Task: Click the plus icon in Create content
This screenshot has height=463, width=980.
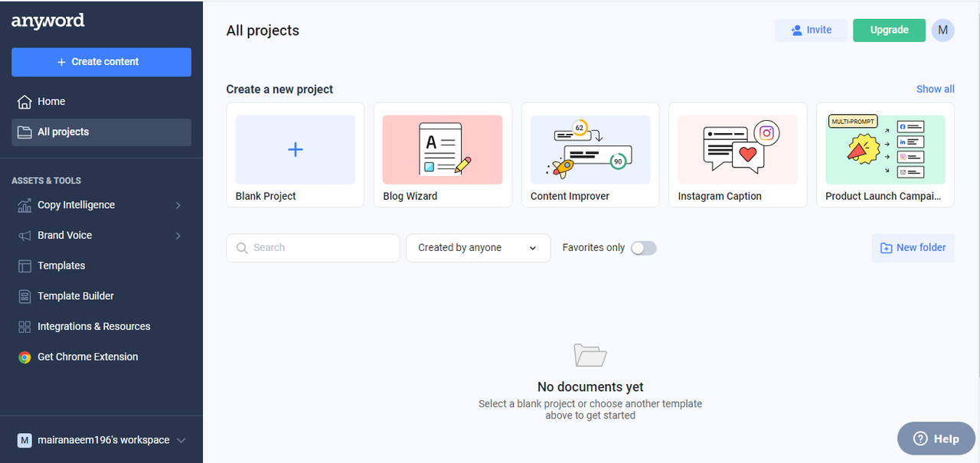Action: 61,62
